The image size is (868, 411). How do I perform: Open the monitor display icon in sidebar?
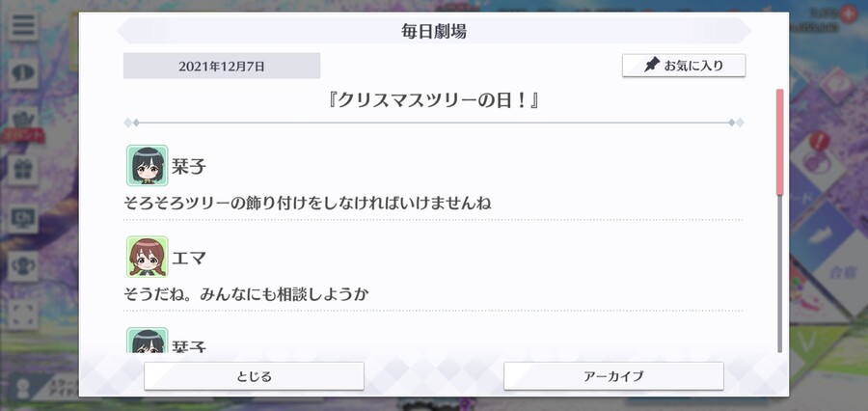pyautogui.click(x=23, y=218)
